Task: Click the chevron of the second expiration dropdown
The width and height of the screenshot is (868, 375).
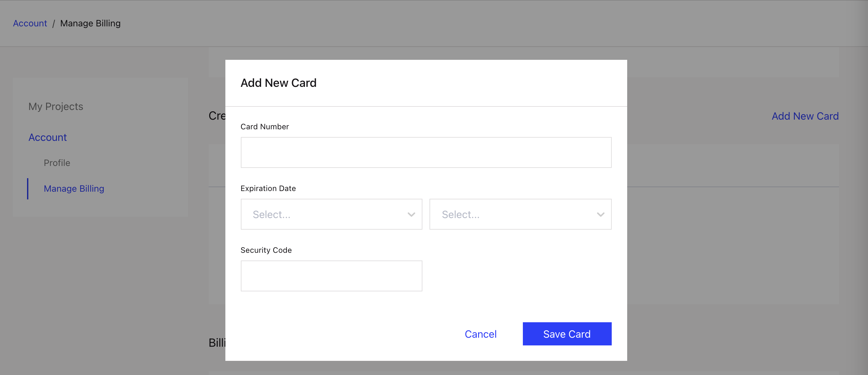Action: coord(600,215)
